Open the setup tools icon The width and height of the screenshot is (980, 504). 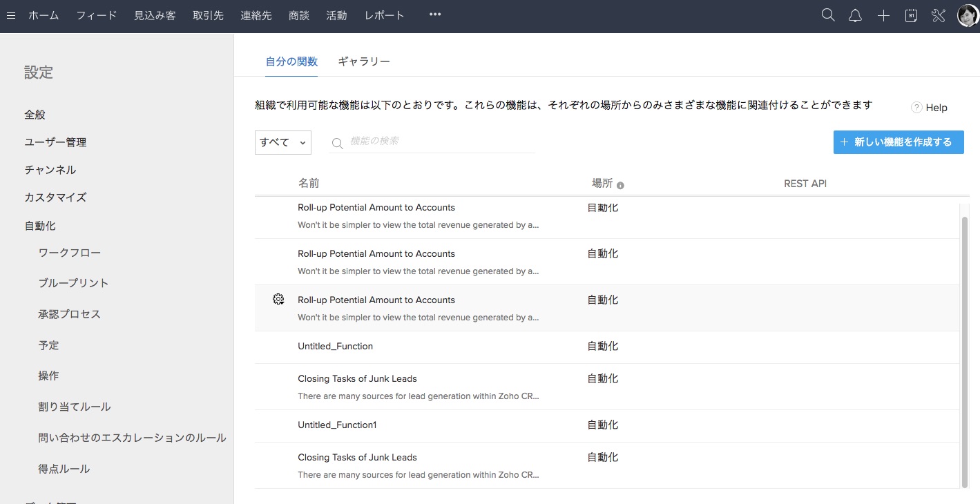(x=938, y=16)
